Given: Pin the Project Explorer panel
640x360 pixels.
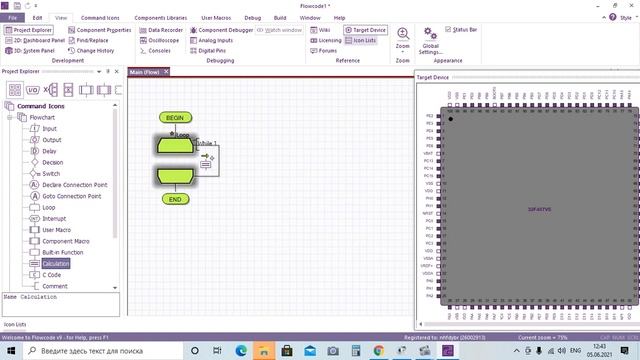Looking at the screenshot, I should tap(108, 71).
